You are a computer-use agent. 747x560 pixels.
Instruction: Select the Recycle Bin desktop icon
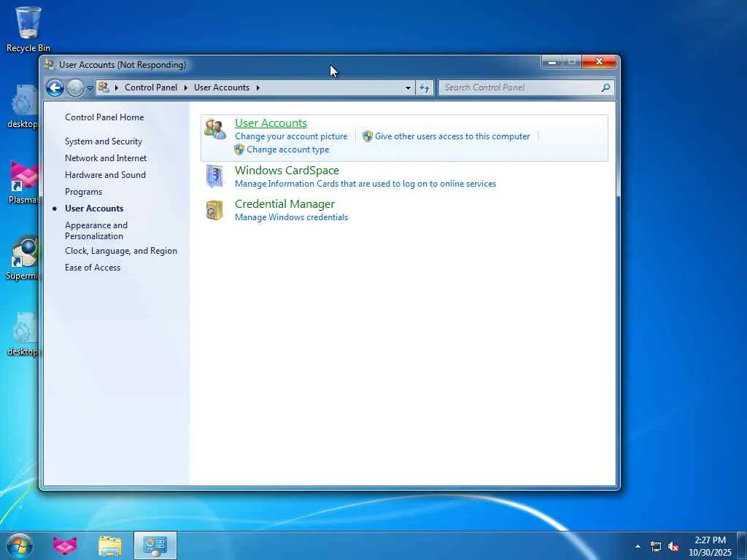(x=28, y=29)
